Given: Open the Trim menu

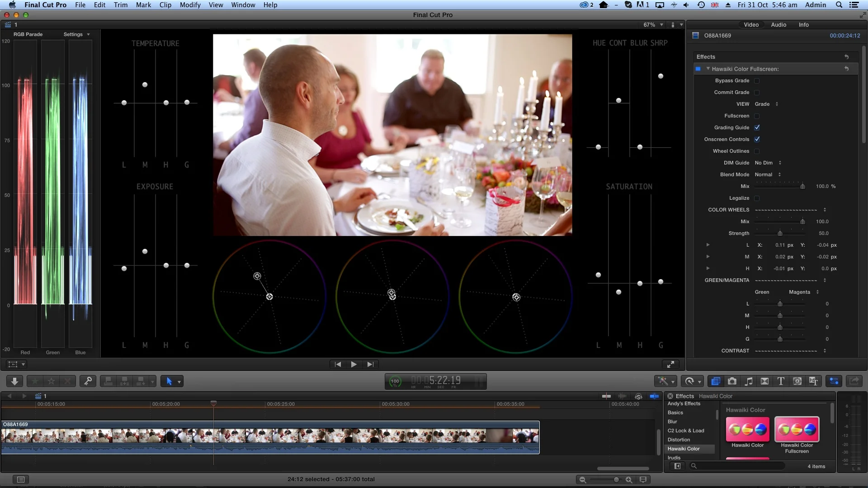Looking at the screenshot, I should coord(120,5).
